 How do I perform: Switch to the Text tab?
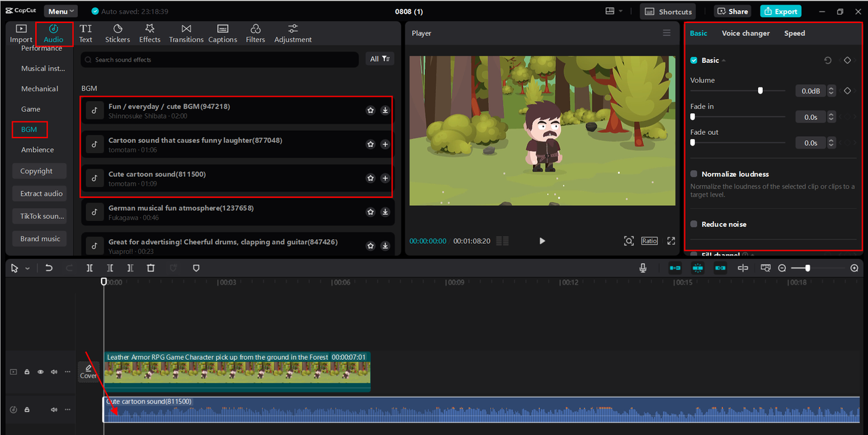(85, 33)
